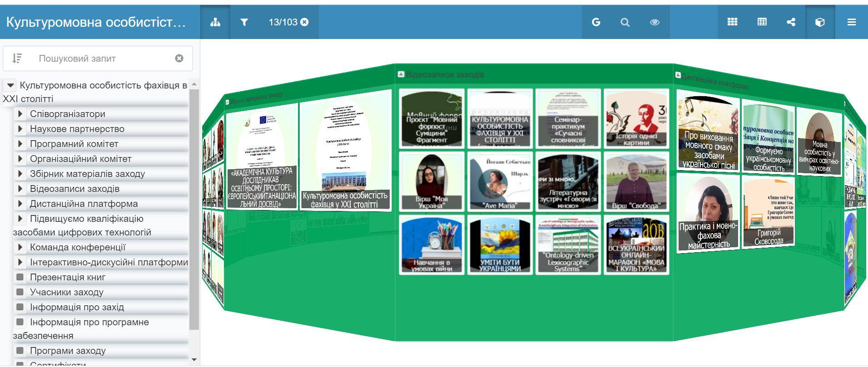Click the share icon
The height and width of the screenshot is (367, 868).
pyautogui.click(x=791, y=22)
